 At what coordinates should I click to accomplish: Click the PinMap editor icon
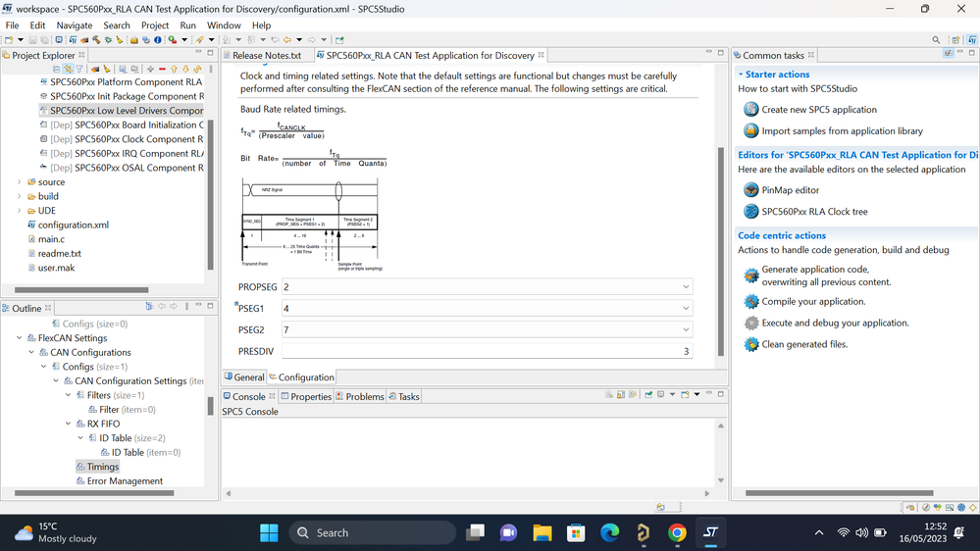click(x=750, y=190)
